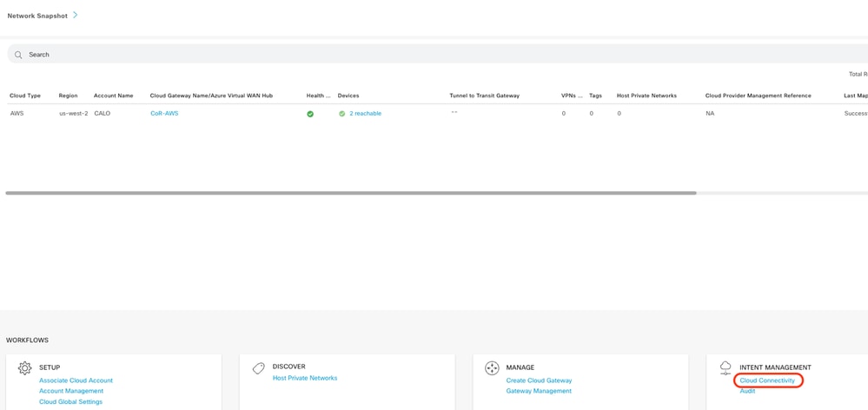868x410 pixels.
Task: Click Host Private Networks column header
Action: (x=646, y=96)
